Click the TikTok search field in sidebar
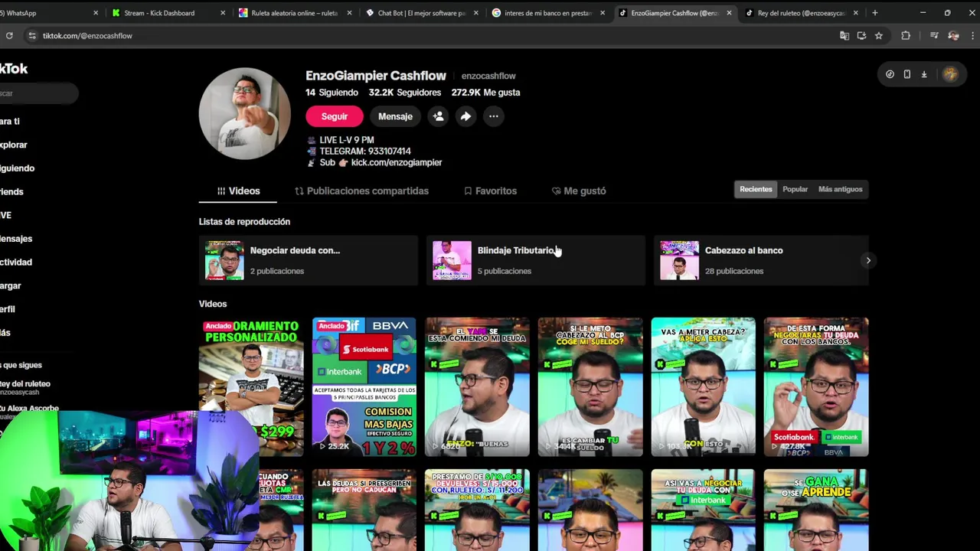Image resolution: width=980 pixels, height=551 pixels. (38, 93)
